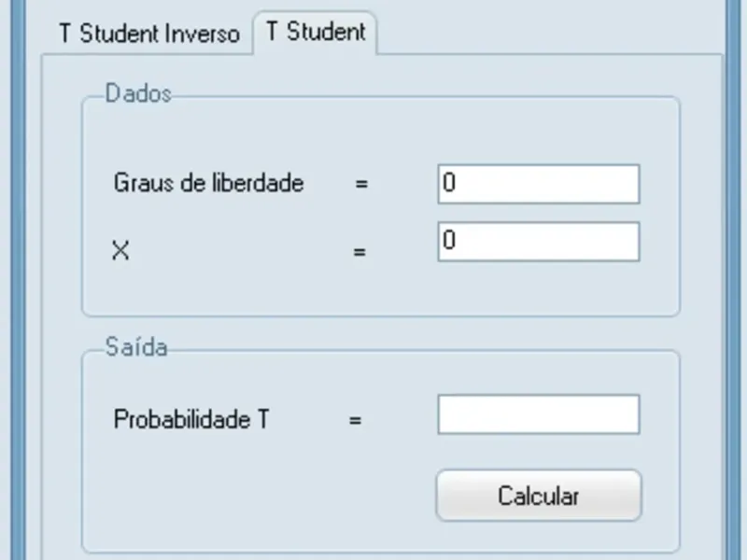Select the Probabilidade T output field
The width and height of the screenshot is (747, 560).
537,413
